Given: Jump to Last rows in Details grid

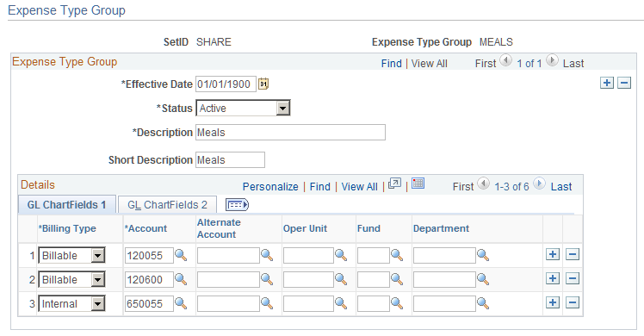Looking at the screenshot, I should pyautogui.click(x=561, y=187).
